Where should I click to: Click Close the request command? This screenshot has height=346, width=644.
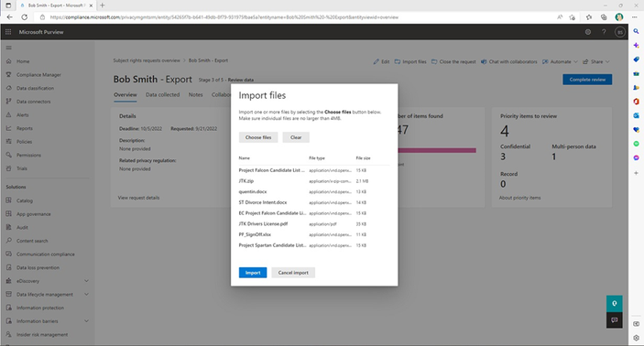click(x=453, y=62)
